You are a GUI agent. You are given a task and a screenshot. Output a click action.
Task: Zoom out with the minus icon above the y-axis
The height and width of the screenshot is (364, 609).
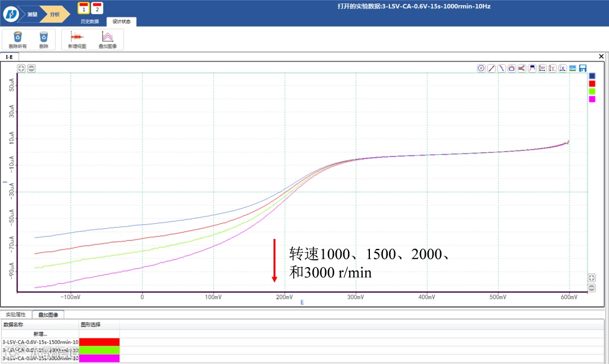(x=32, y=68)
